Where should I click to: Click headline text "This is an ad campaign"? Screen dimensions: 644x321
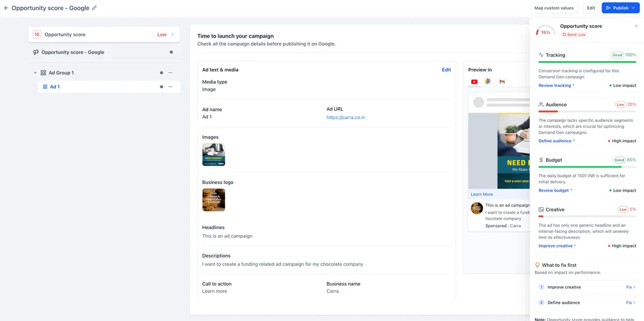(x=227, y=236)
